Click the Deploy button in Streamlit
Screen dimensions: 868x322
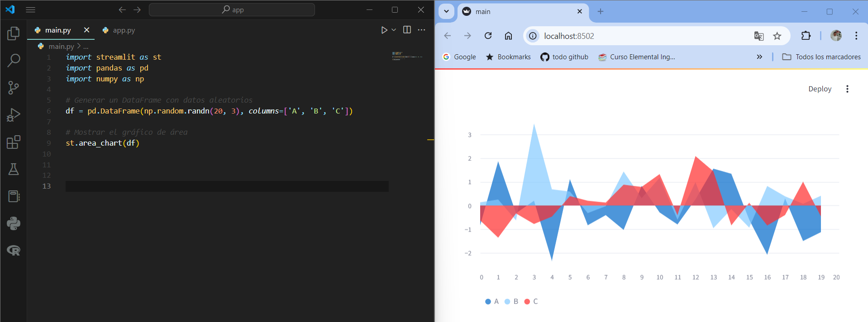click(x=820, y=89)
